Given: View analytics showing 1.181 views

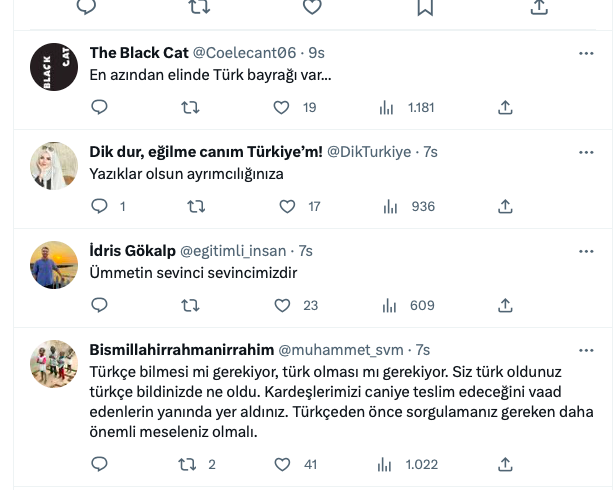Looking at the screenshot, I should (x=406, y=107).
